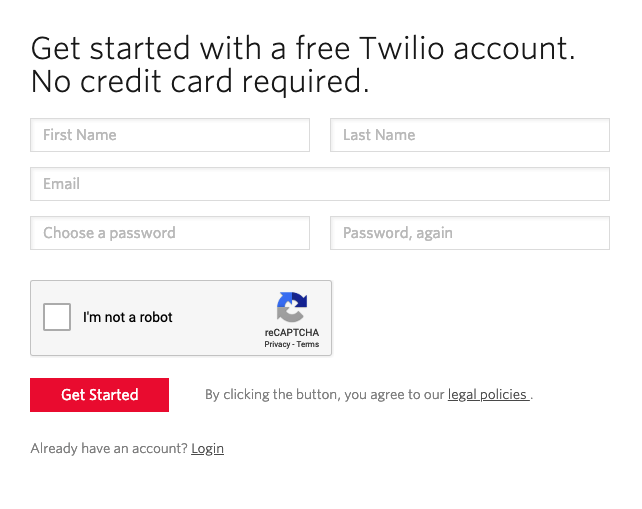Screen dimensions: 642x509
Task: Click the reCAPTCHA arrows logo
Action: 292,307
